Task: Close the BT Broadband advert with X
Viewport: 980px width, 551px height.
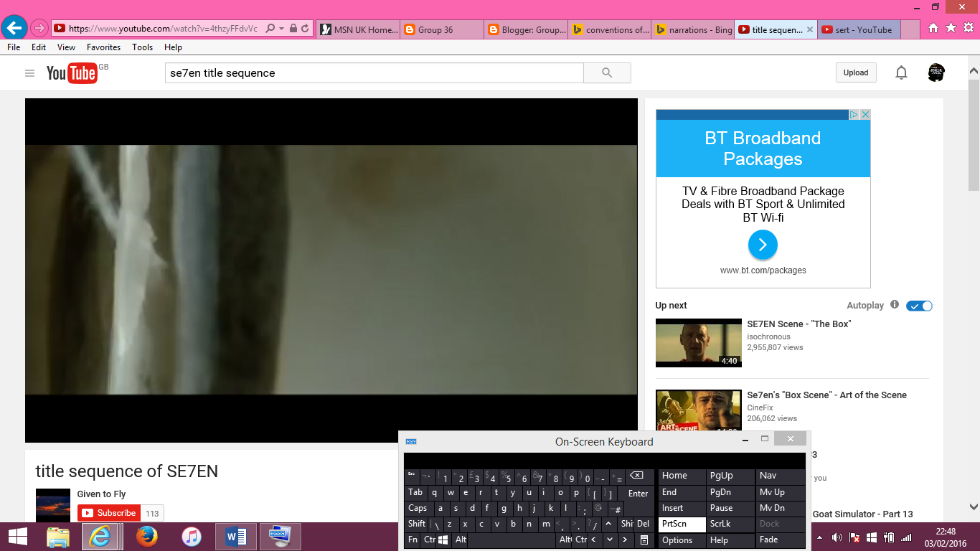Action: pos(865,114)
